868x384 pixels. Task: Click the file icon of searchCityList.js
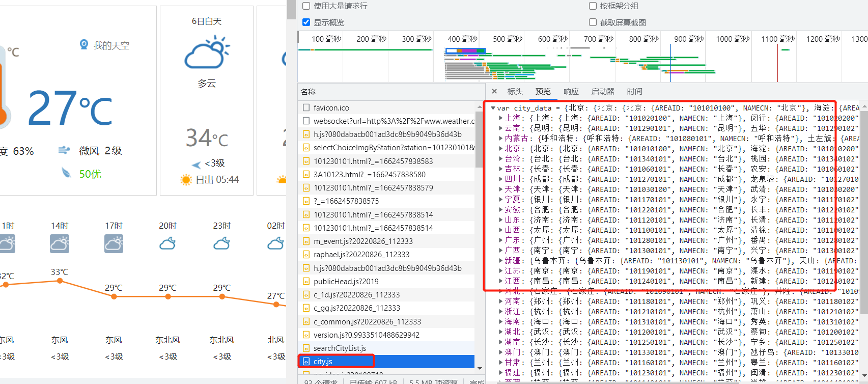(306, 348)
